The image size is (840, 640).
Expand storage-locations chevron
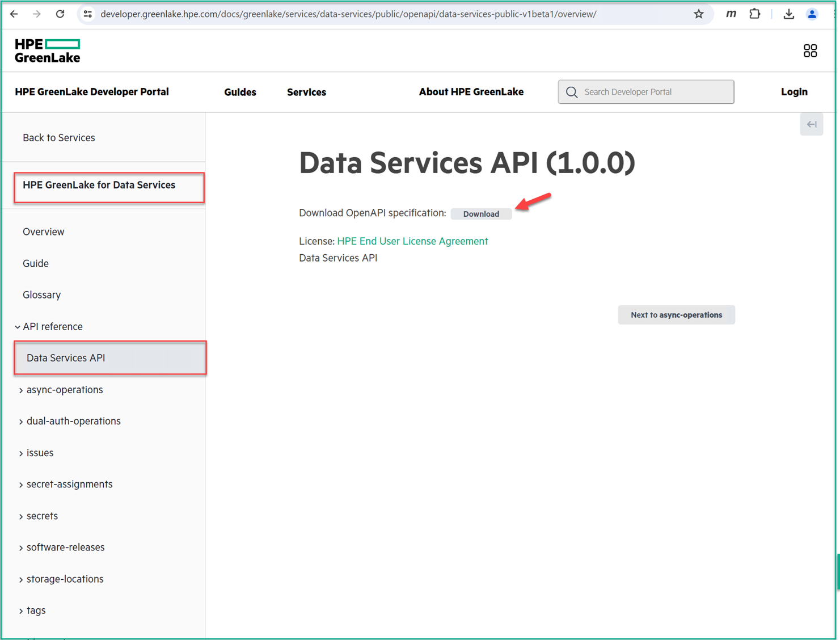coord(21,579)
